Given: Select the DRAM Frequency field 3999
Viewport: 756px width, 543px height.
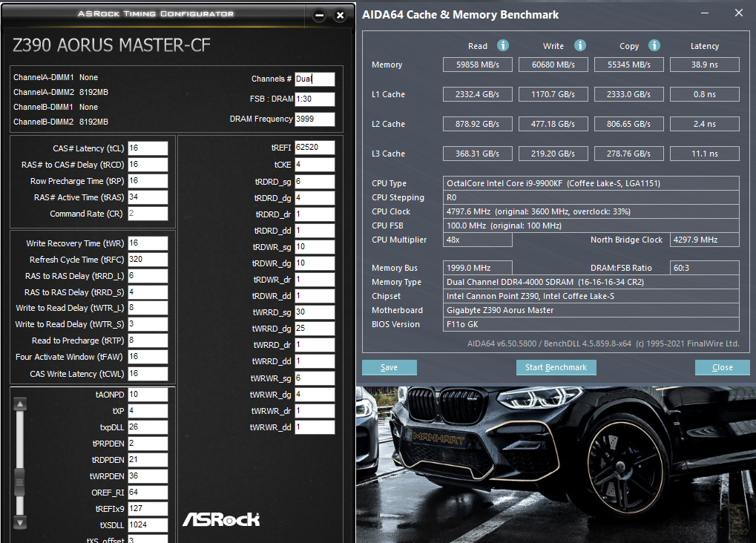Looking at the screenshot, I should (x=315, y=119).
